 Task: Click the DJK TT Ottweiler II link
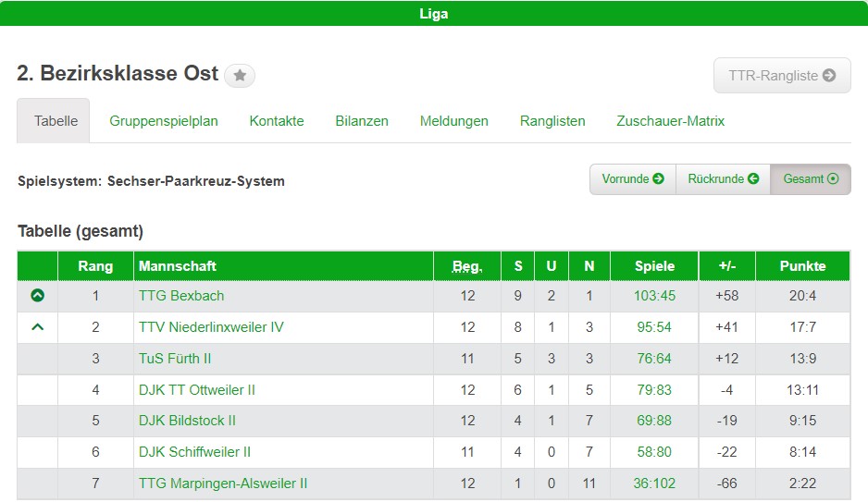click(x=197, y=390)
